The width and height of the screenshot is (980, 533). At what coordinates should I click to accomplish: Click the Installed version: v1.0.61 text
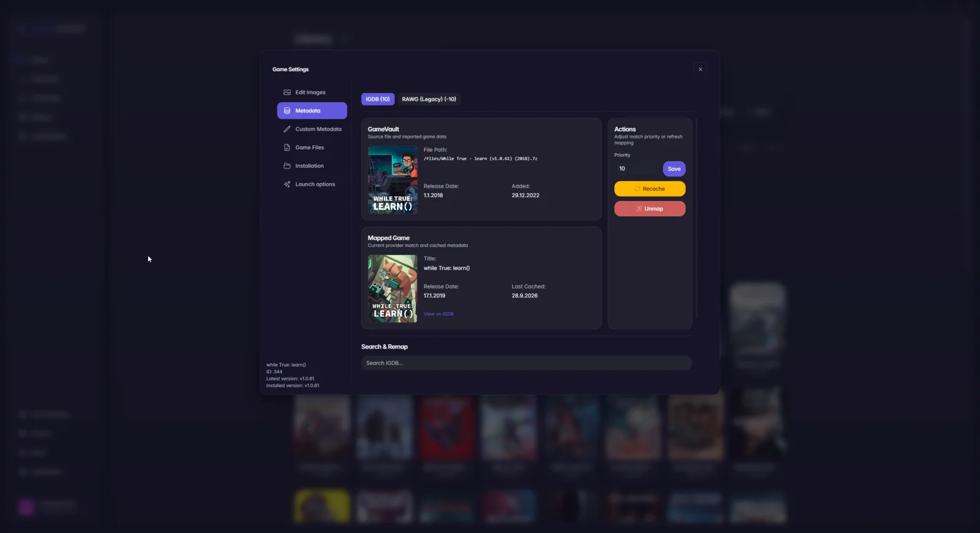[x=293, y=386]
